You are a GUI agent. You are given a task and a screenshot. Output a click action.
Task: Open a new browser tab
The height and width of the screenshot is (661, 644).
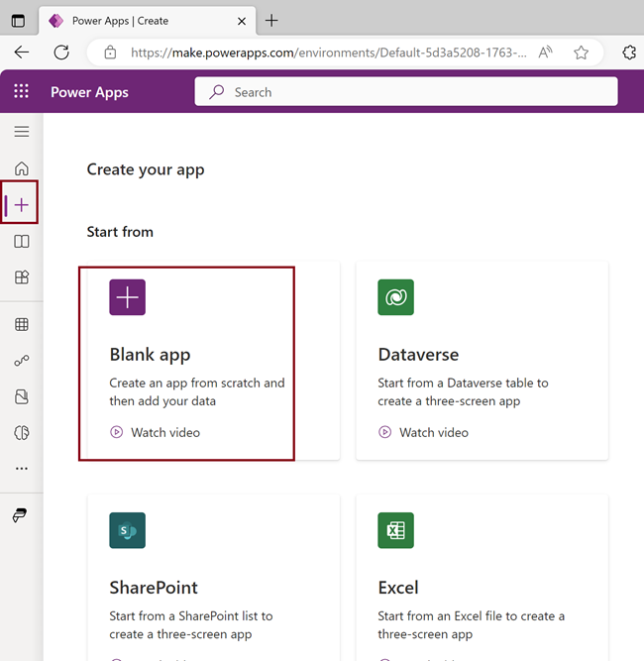point(271,20)
